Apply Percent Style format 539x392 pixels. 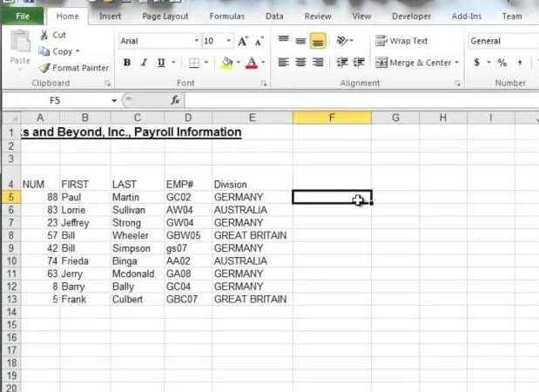pos(502,63)
